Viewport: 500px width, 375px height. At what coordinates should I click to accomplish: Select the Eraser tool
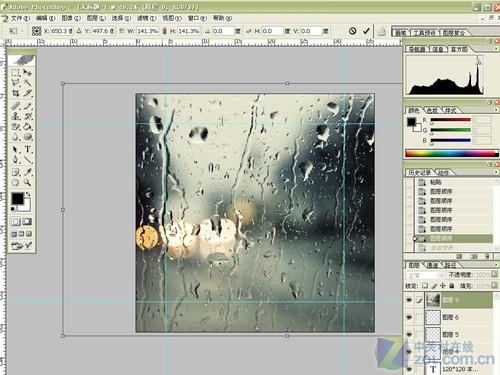click(x=16, y=127)
